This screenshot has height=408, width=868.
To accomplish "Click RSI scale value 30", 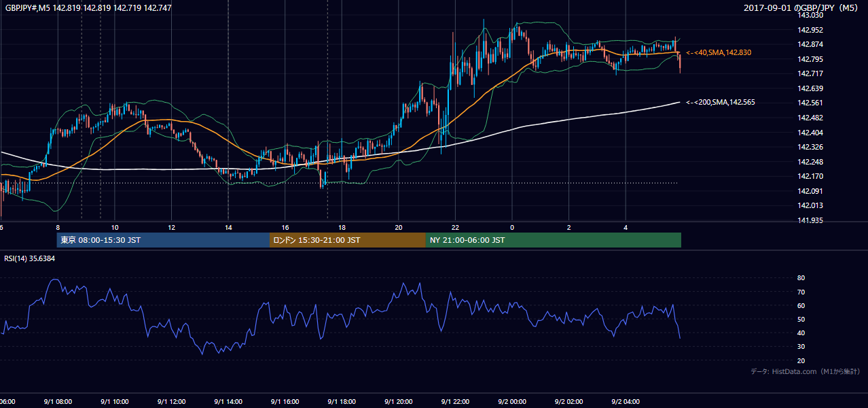I will pyautogui.click(x=801, y=347).
